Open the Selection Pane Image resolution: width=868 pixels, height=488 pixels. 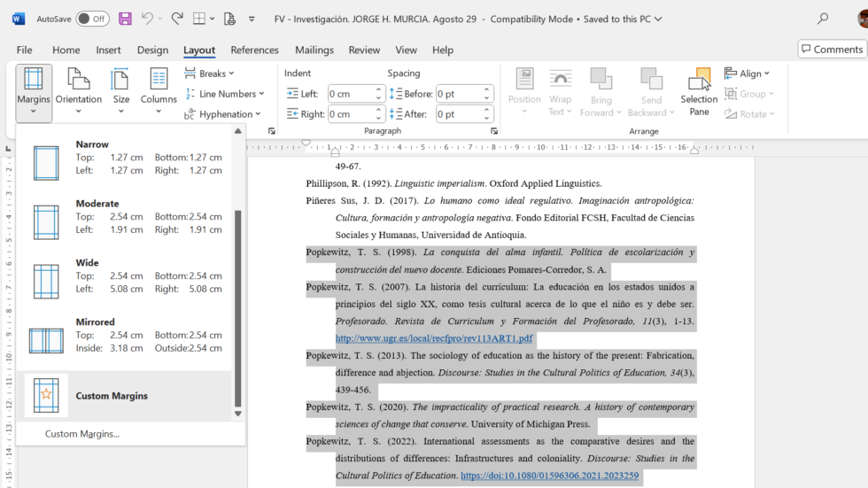coord(699,92)
